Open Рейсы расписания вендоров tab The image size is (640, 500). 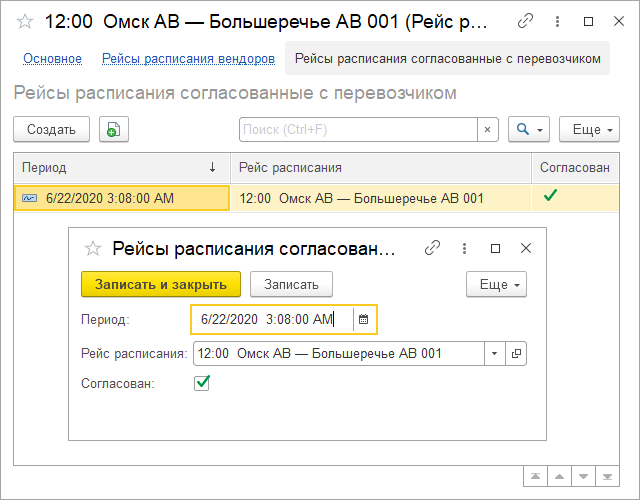click(188, 59)
